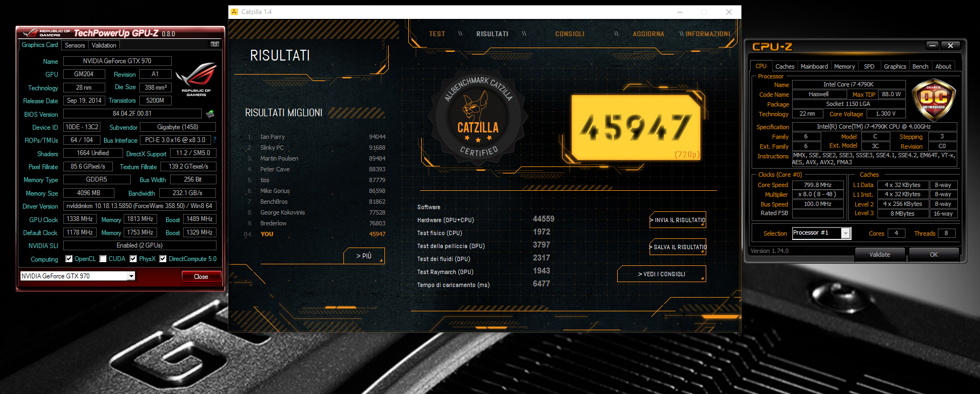Viewport: 980px width, 394px height.
Task: Click the INVIA IL RISULTATO button
Action: [678, 220]
